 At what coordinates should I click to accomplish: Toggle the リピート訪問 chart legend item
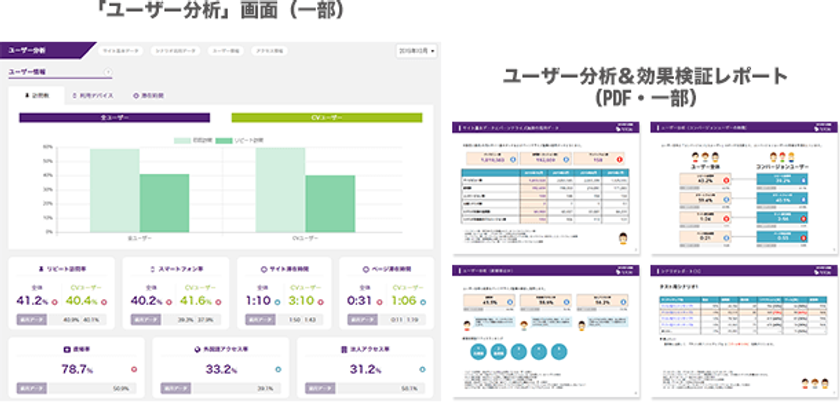(x=239, y=140)
